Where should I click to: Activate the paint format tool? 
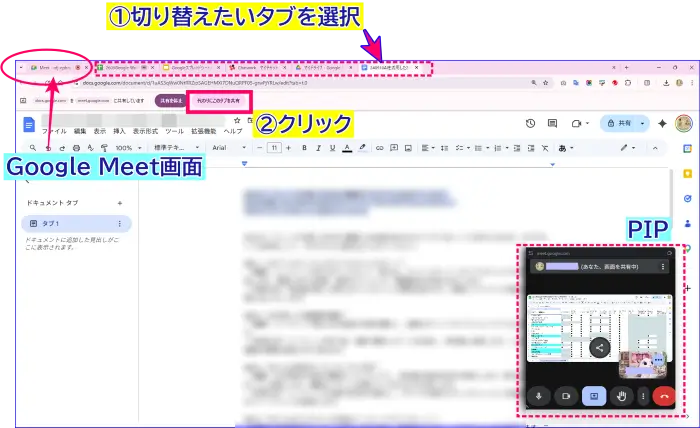[x=104, y=148]
